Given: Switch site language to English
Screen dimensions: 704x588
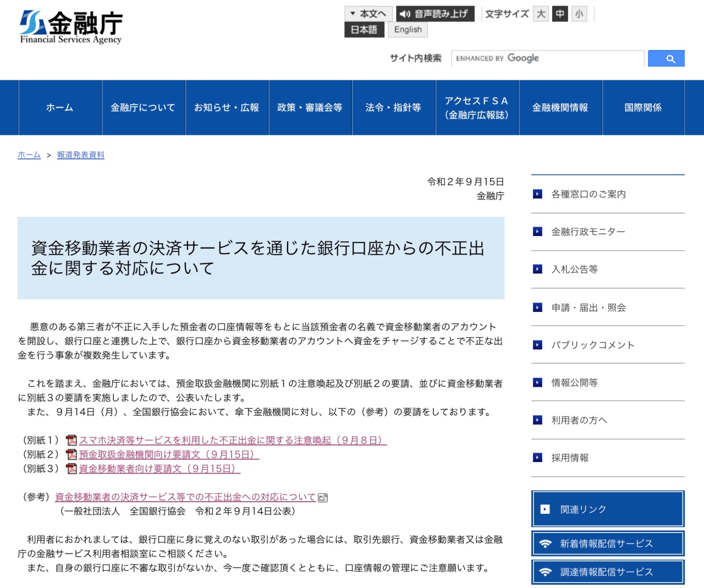Looking at the screenshot, I should 408,30.
